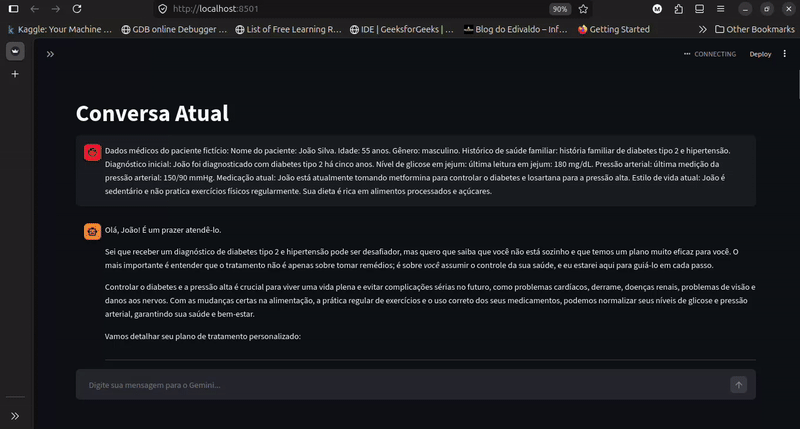
Task: Click the CONNECTING status indicator
Action: [710, 54]
